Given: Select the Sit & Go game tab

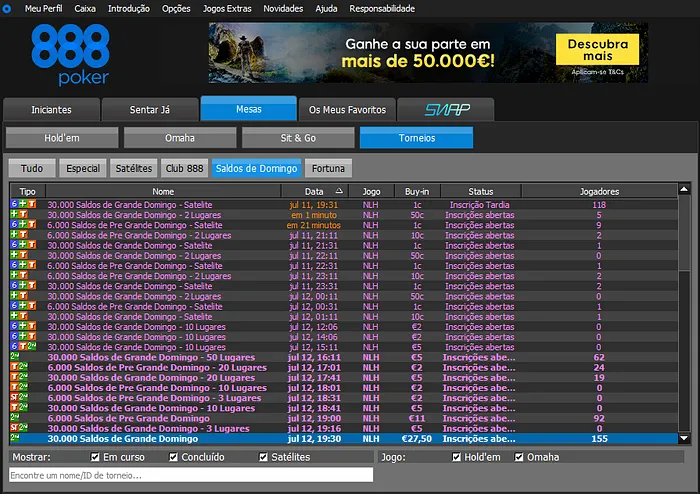Looking at the screenshot, I should 298,138.
